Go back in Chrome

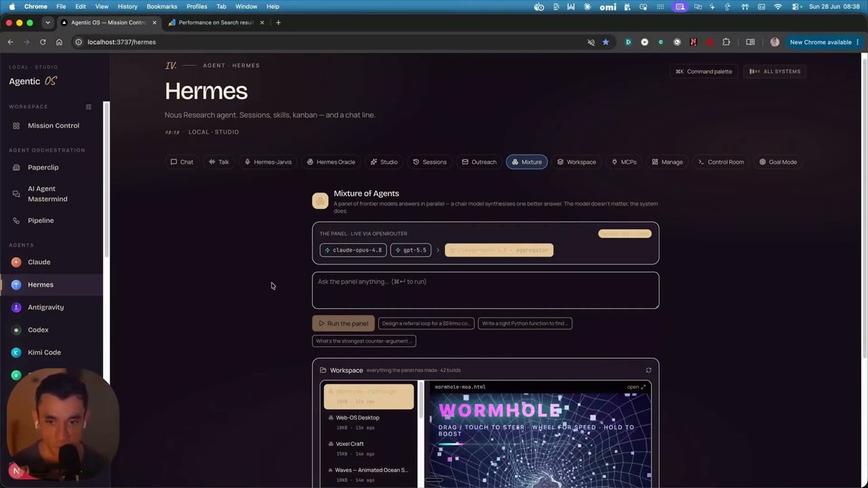pyautogui.click(x=10, y=42)
